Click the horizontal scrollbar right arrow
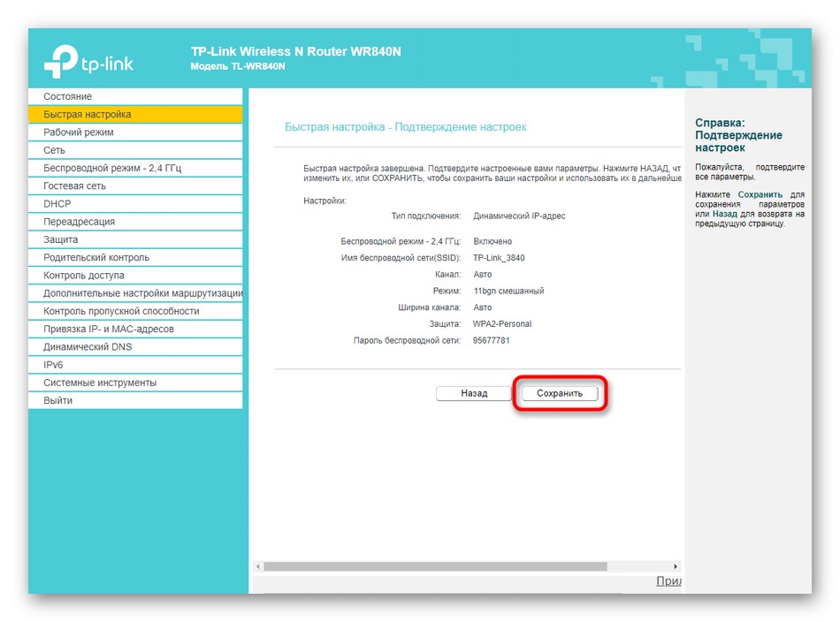The image size is (840, 622). [675, 565]
